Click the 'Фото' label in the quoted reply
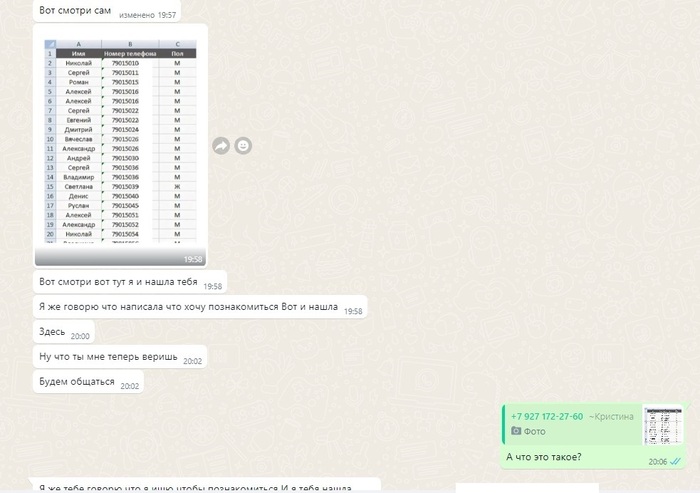 (534, 431)
